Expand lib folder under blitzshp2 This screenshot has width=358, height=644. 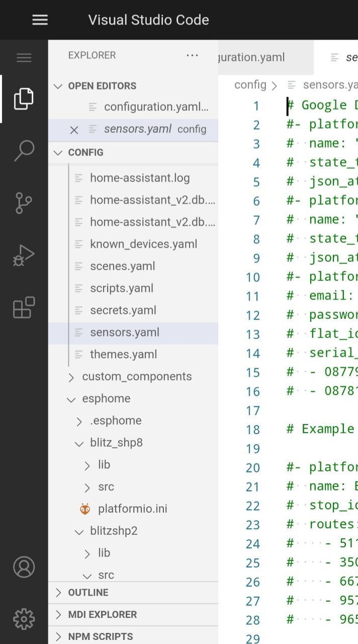(87, 553)
